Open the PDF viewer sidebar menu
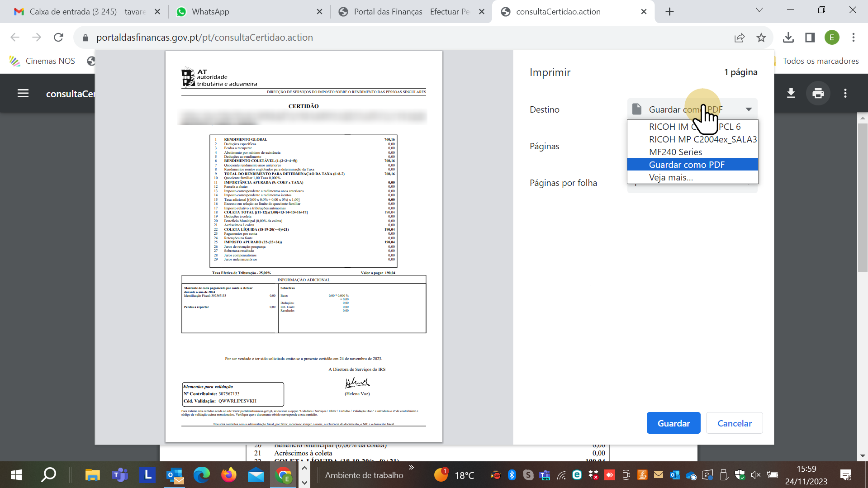868x488 pixels. [x=23, y=94]
